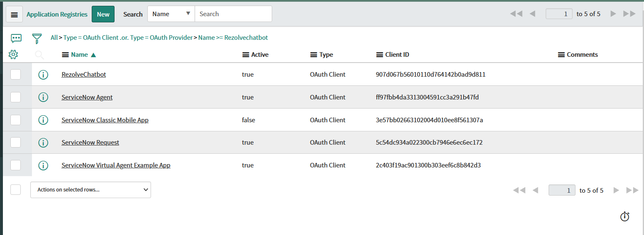This screenshot has height=235, width=644.
Task: Toggle column search magnifier icon
Action: (x=39, y=55)
